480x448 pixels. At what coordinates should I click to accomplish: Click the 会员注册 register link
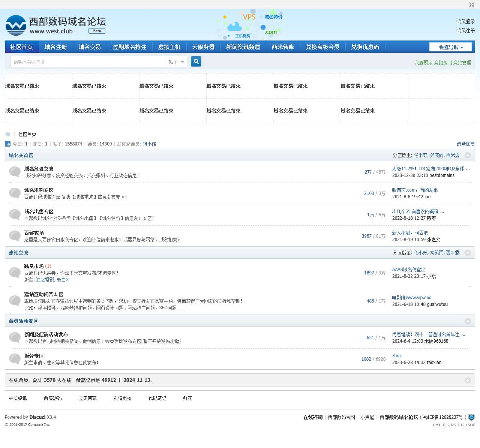coord(466,30)
